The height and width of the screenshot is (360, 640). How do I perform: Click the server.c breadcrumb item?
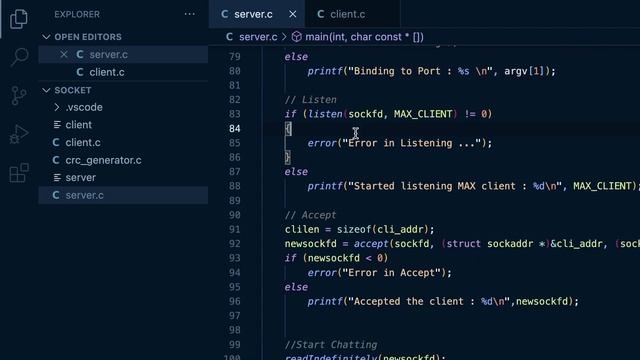coord(258,37)
